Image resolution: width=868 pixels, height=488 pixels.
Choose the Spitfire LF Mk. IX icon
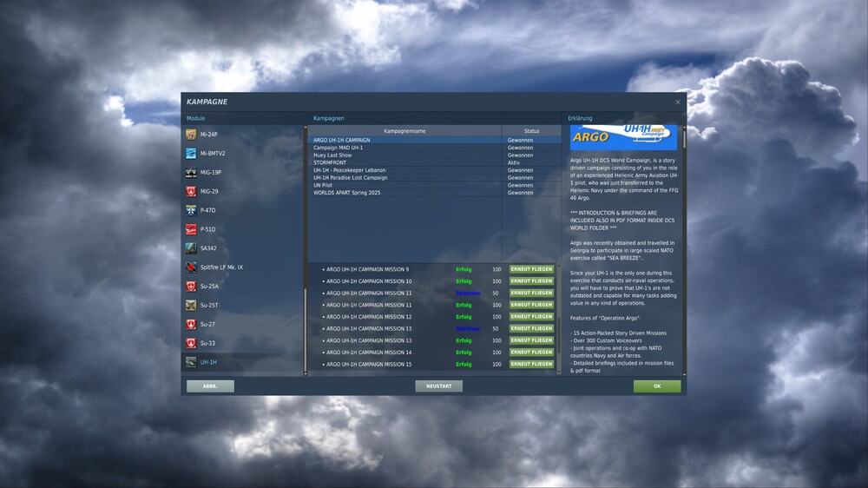pos(191,267)
